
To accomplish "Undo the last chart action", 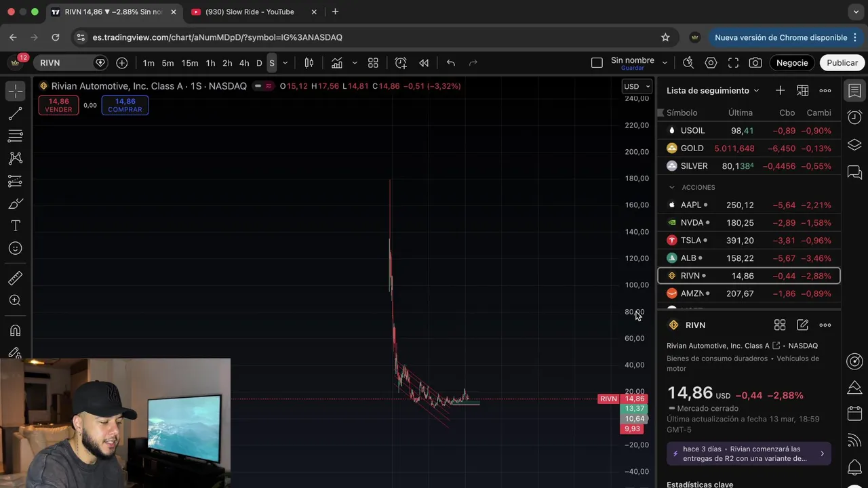I will coord(451,63).
